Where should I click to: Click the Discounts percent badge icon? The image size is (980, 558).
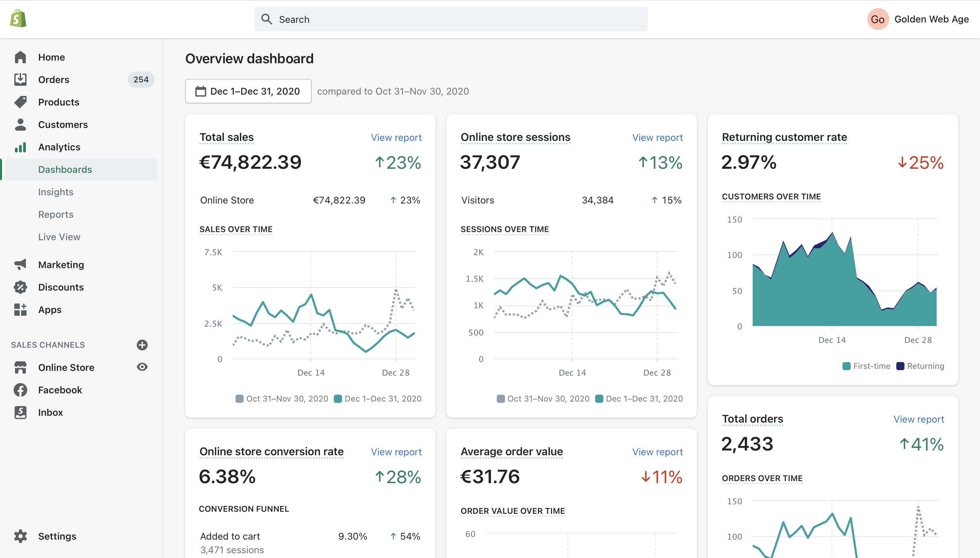coord(20,287)
